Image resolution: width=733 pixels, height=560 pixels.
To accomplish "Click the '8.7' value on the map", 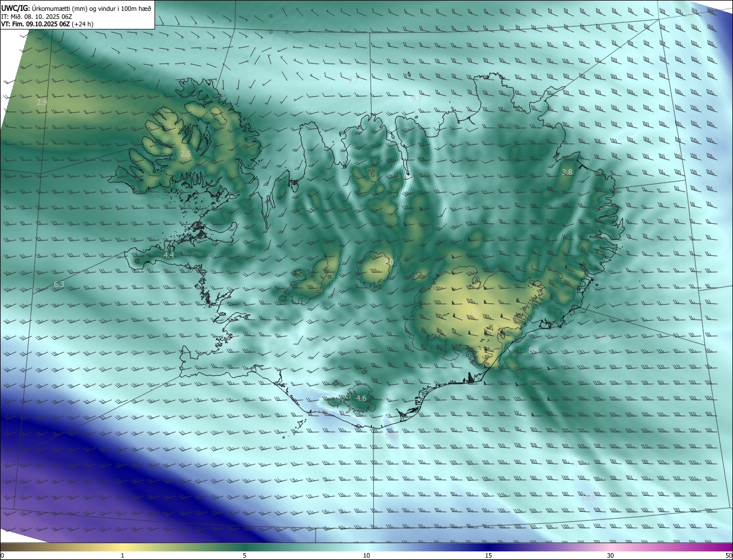I will [x=605, y=341].
